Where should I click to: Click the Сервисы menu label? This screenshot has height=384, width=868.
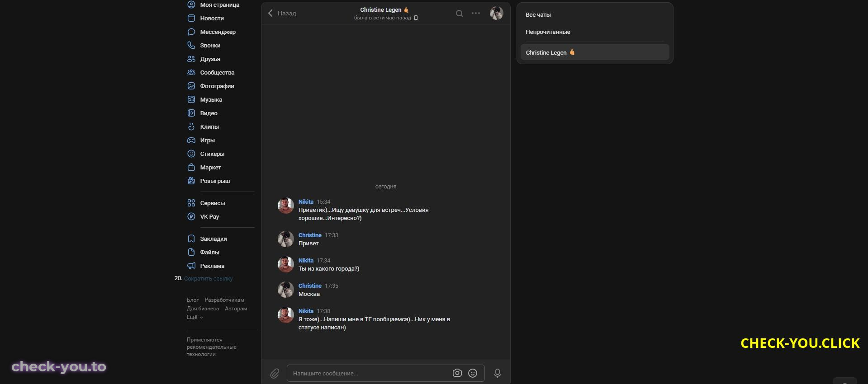(213, 203)
